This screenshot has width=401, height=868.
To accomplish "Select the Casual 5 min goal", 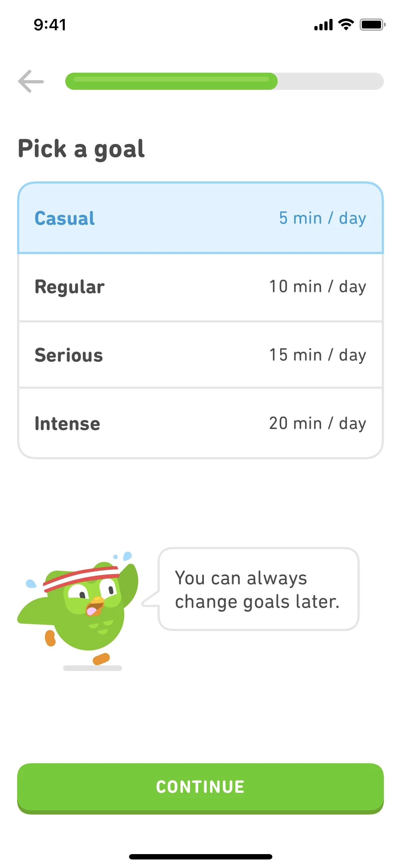I will [x=200, y=218].
